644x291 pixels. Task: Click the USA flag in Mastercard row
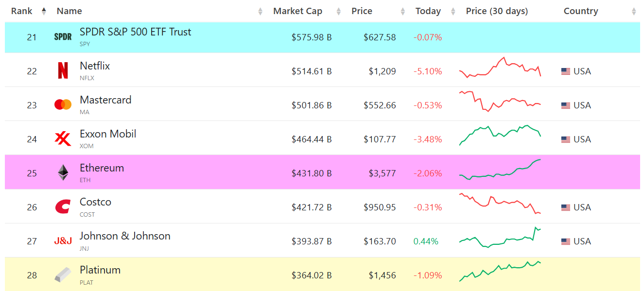point(566,105)
